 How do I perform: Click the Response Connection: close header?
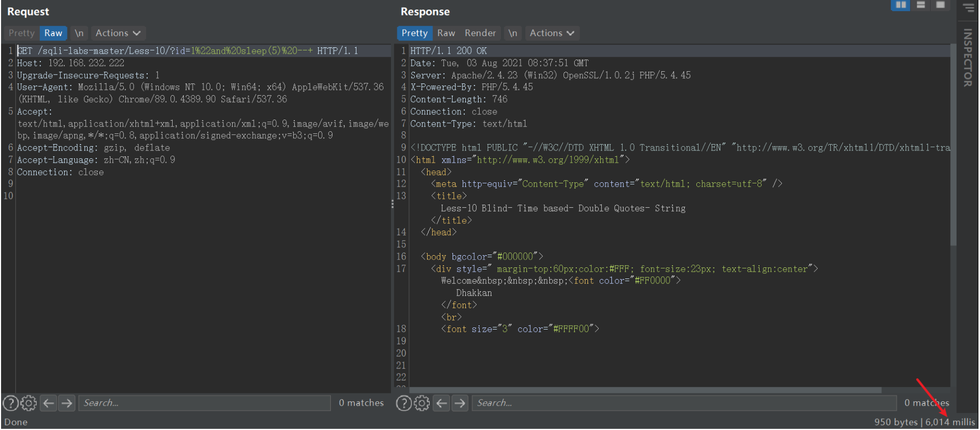pyautogui.click(x=454, y=112)
